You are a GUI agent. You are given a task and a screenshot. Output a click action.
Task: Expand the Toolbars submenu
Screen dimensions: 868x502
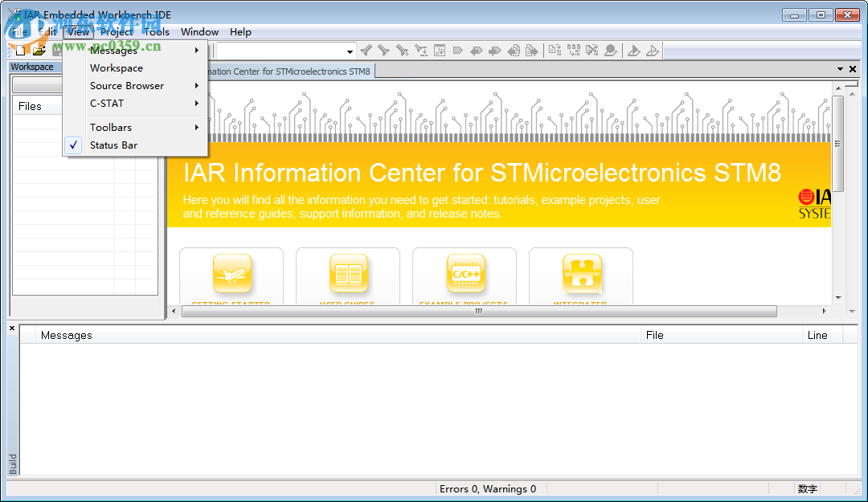[110, 127]
